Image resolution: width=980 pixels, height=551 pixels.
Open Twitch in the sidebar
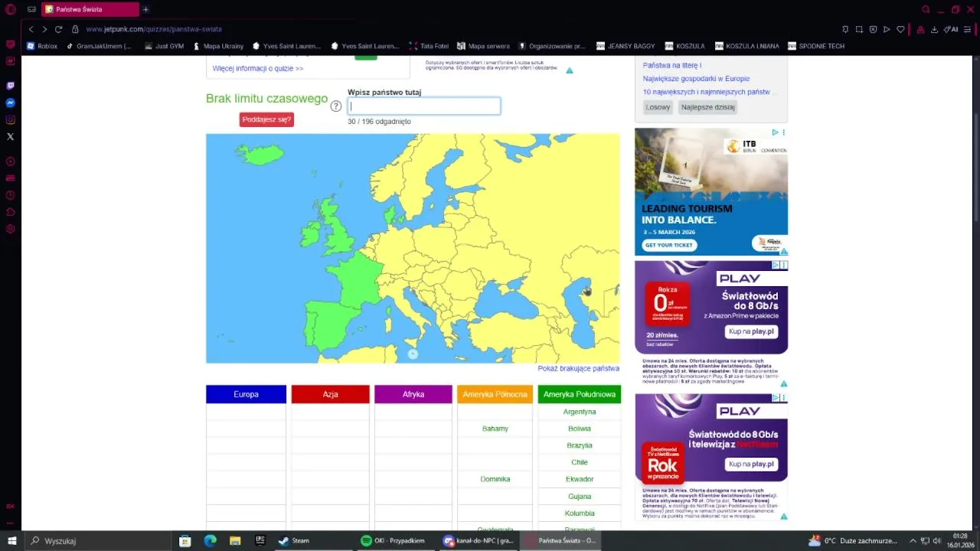click(x=11, y=86)
